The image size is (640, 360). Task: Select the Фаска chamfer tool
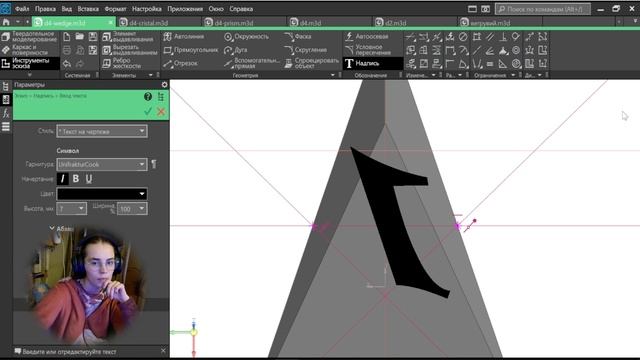(298, 37)
